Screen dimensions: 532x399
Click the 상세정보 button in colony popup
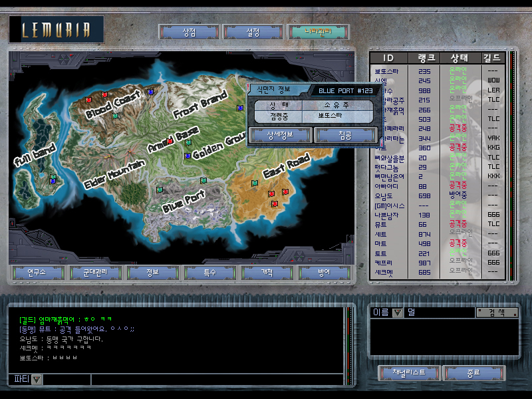[280, 136]
